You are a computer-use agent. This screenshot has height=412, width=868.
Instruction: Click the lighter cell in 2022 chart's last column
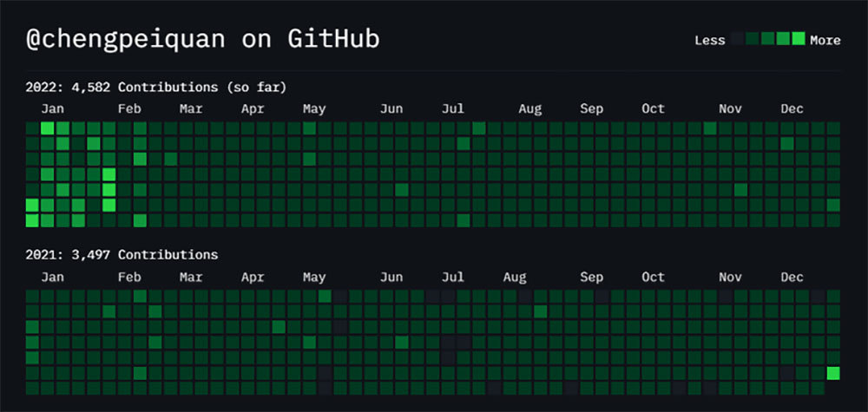click(833, 206)
